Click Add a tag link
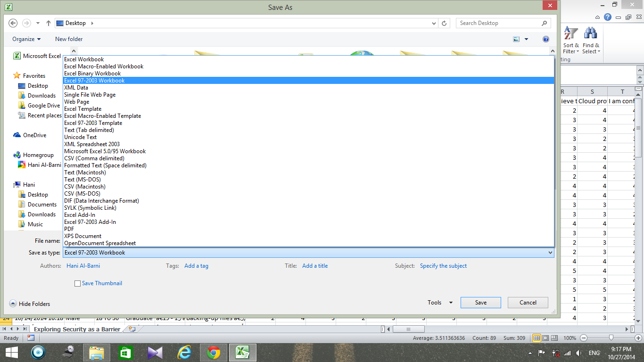The height and width of the screenshot is (362, 644). pos(196,266)
